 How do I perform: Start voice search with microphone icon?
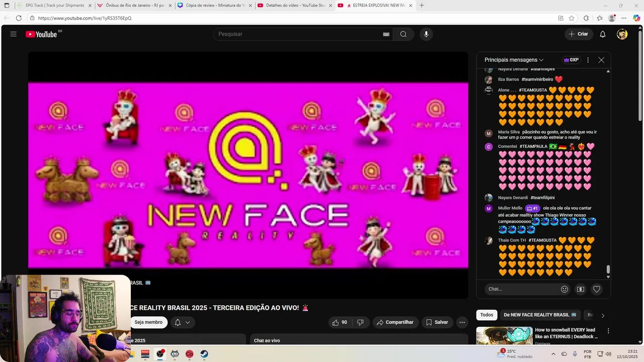click(x=426, y=34)
